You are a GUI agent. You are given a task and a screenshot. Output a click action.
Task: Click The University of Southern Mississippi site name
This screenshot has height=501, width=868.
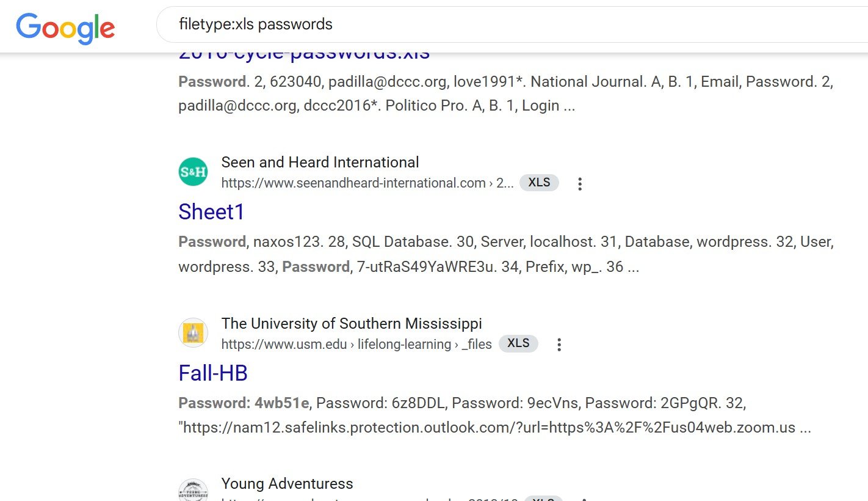coord(351,324)
